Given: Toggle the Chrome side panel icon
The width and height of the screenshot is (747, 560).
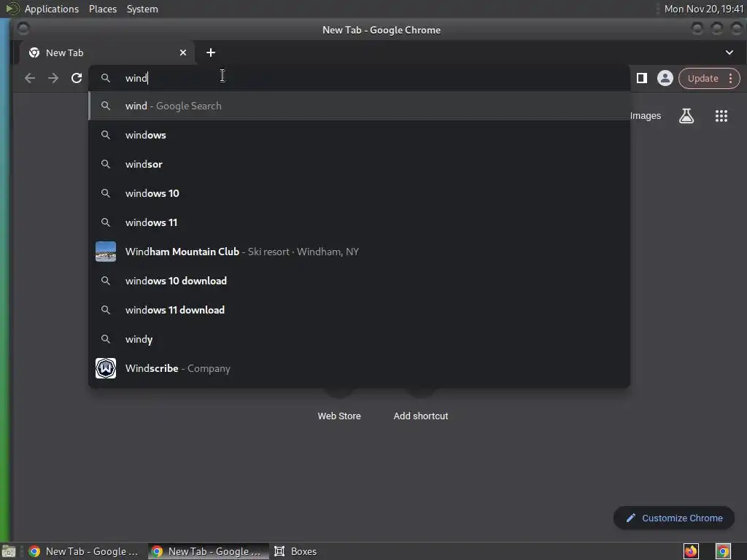Looking at the screenshot, I should click(x=642, y=78).
